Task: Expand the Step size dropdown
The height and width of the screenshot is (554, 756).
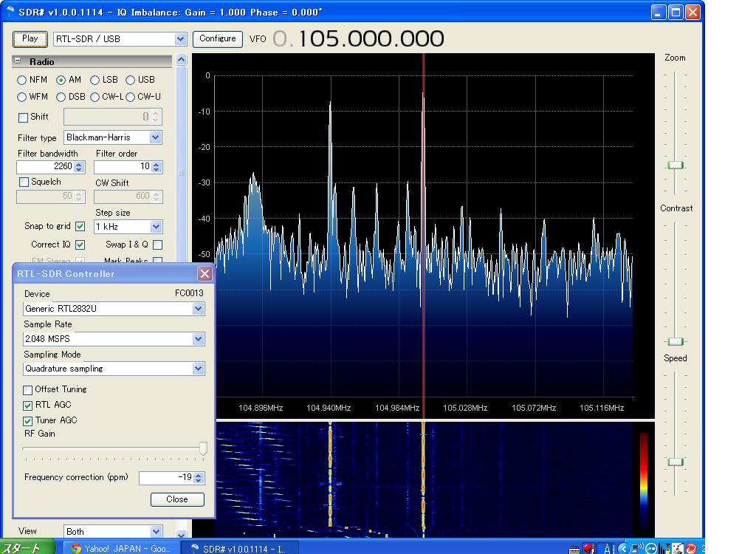Action: coord(156,227)
